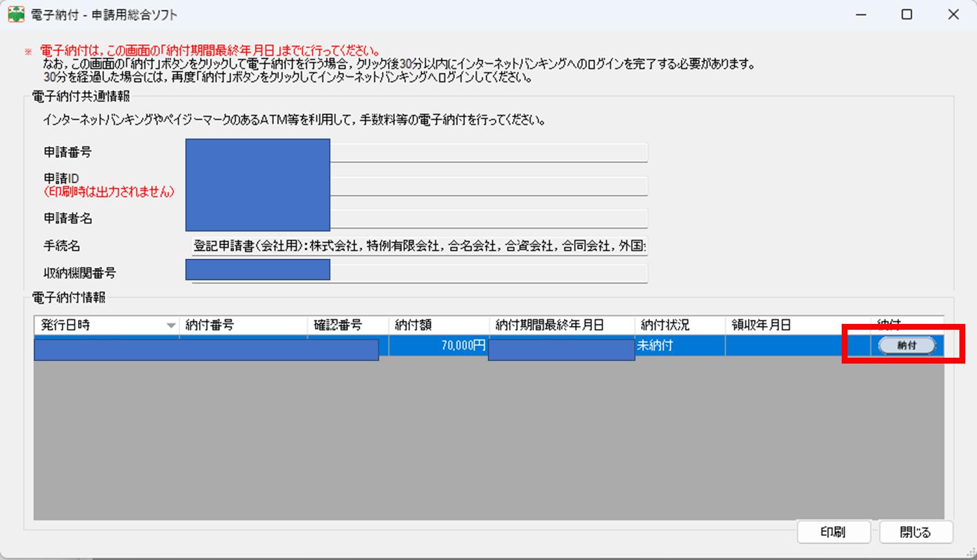Minimize the 電子納付 window

pyautogui.click(x=861, y=14)
